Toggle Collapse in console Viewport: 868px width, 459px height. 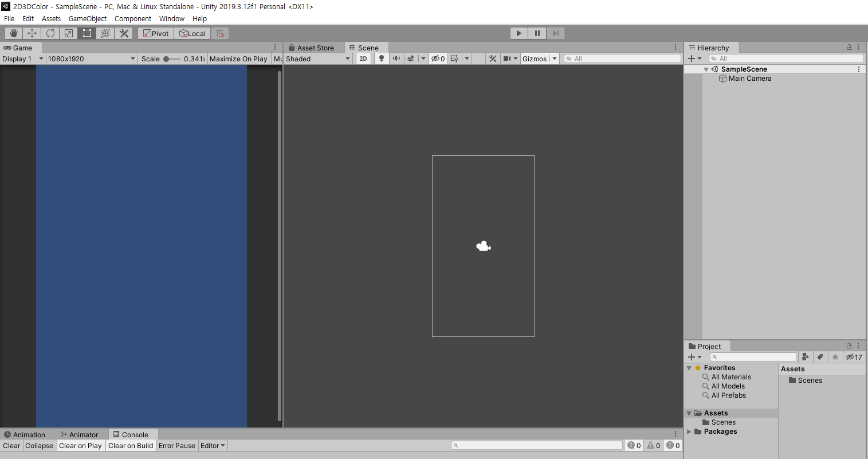(39, 445)
